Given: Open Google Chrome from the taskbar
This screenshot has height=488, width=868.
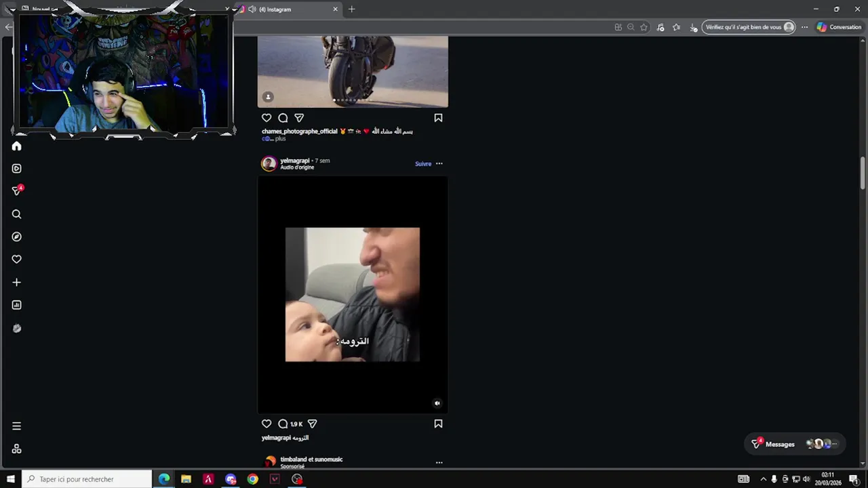Looking at the screenshot, I should click(x=252, y=479).
